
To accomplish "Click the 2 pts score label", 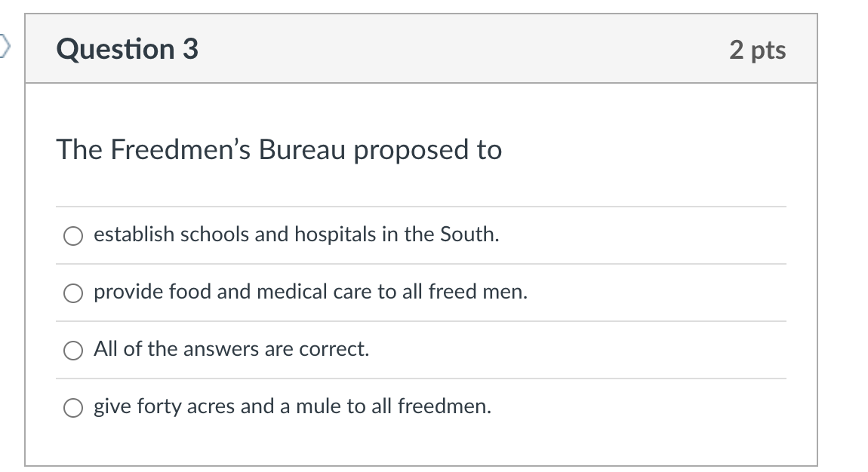I will click(x=757, y=50).
